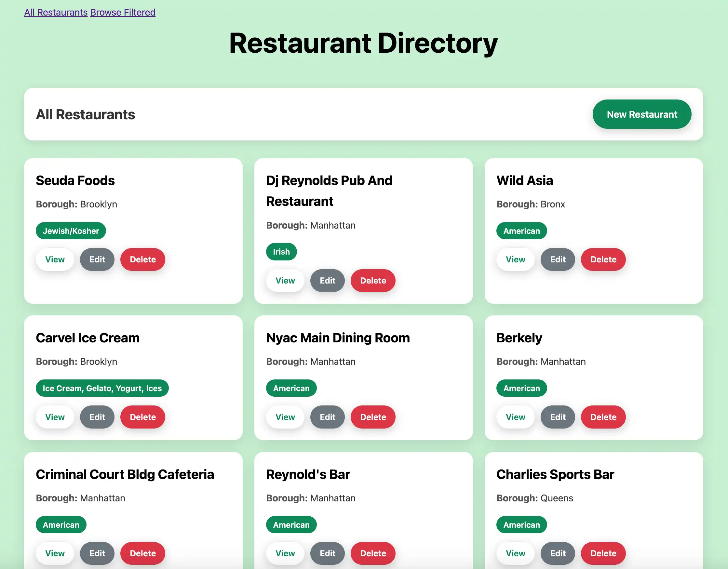Delete Wild Asia
This screenshot has width=728, height=569.
603,259
